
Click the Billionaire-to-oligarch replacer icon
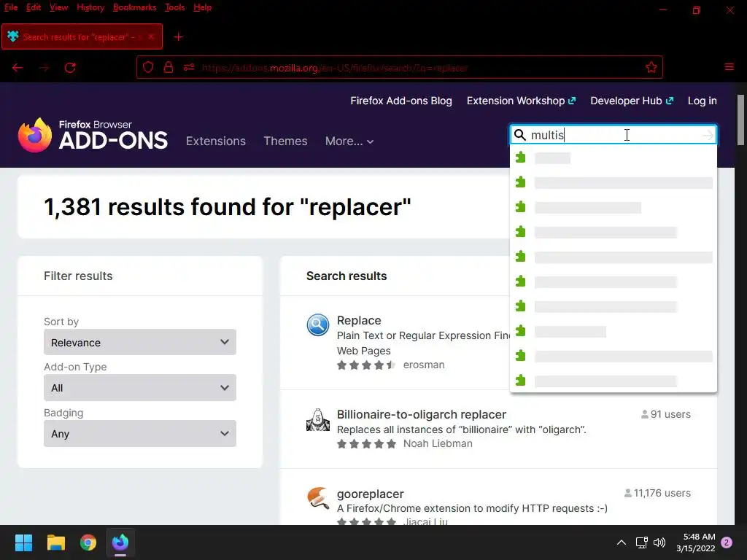tap(318, 419)
